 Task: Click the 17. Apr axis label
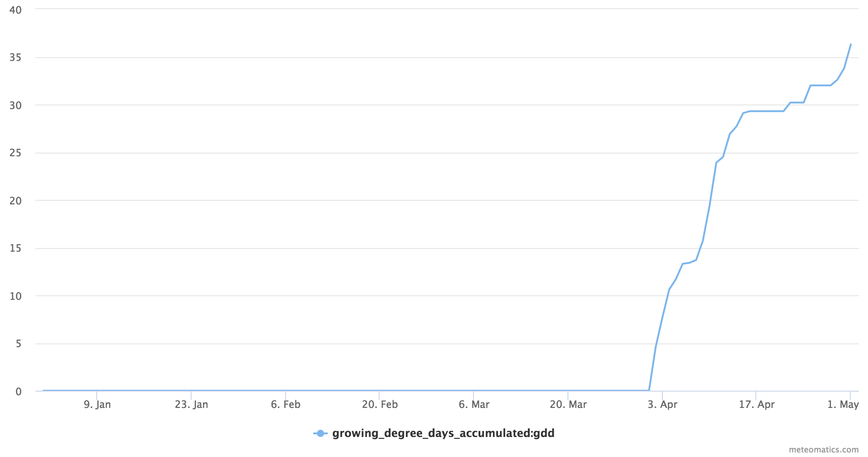pyautogui.click(x=757, y=404)
